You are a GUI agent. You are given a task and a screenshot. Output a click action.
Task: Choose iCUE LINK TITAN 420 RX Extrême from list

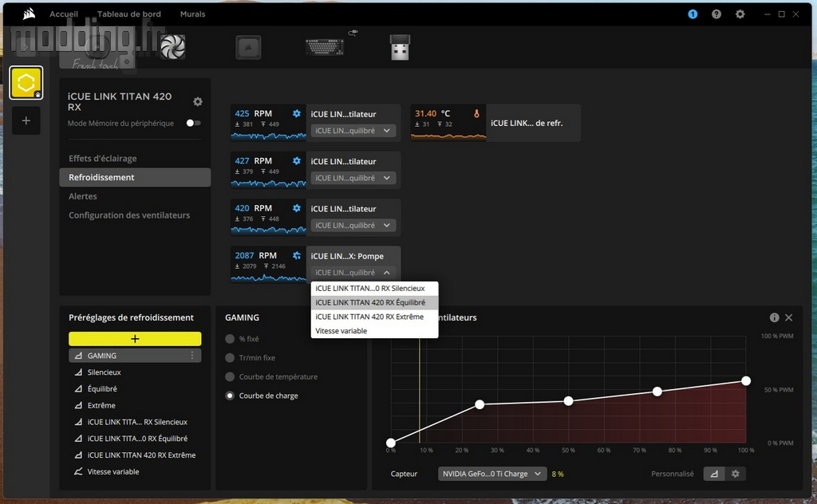point(374,317)
